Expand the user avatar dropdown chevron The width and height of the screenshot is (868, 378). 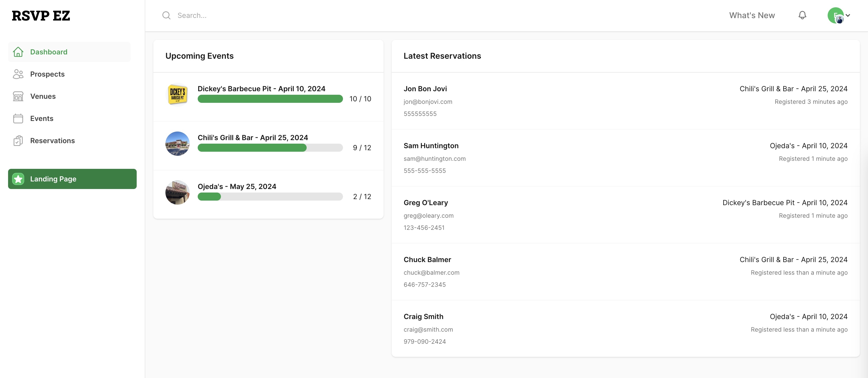tap(848, 15)
